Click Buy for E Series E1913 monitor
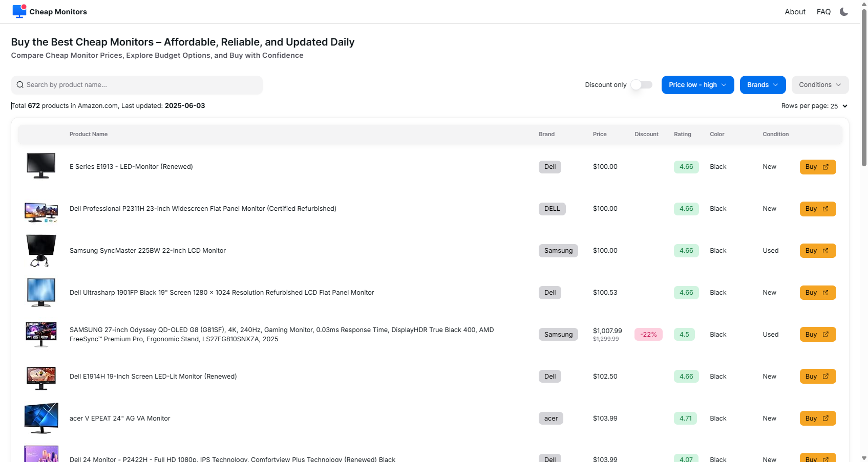This screenshot has height=462, width=868. [x=817, y=167]
